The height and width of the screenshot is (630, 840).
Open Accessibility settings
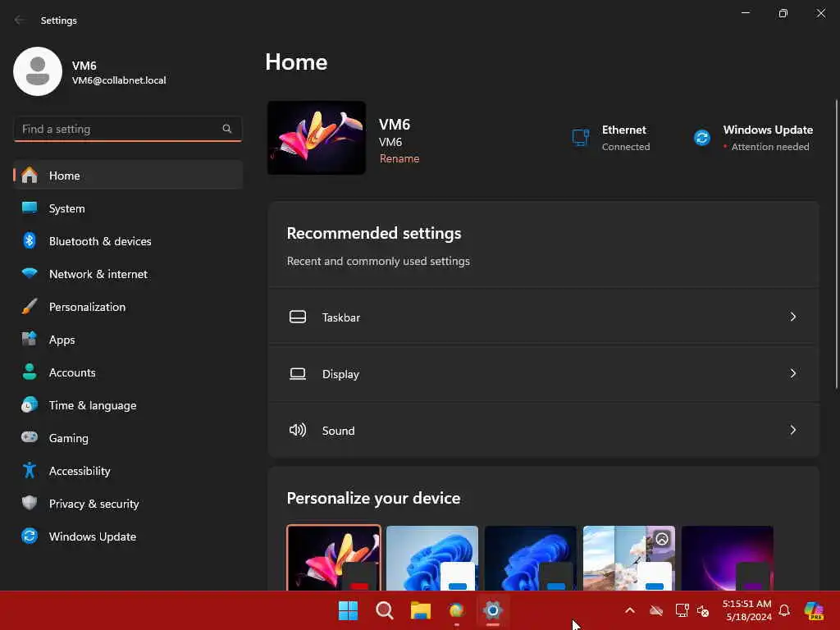coord(128,471)
